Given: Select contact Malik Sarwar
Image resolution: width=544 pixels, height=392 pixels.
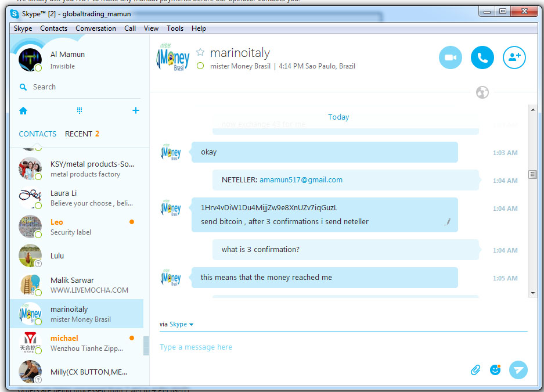Looking at the screenshot, I should tap(77, 285).
